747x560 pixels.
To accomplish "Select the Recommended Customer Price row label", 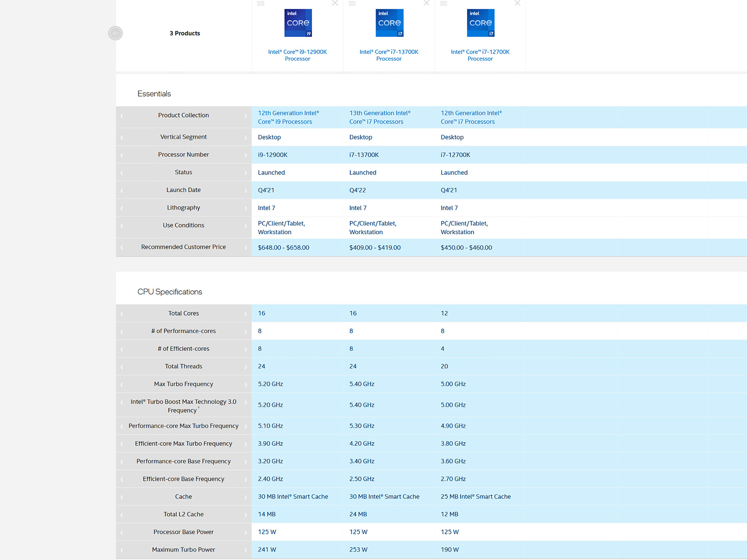I will point(183,247).
